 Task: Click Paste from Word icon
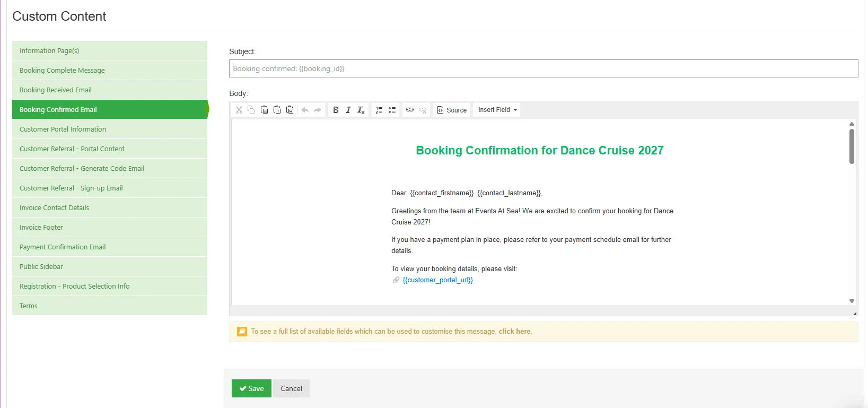coord(290,110)
